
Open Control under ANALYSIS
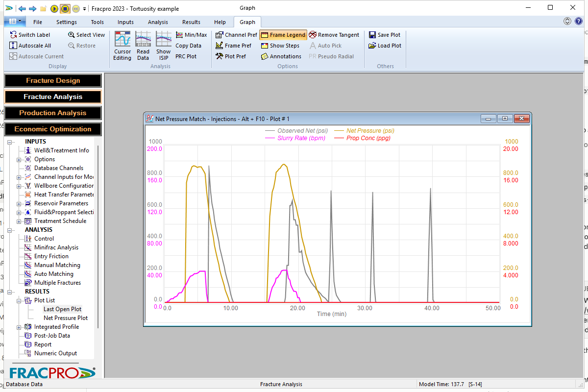point(44,239)
